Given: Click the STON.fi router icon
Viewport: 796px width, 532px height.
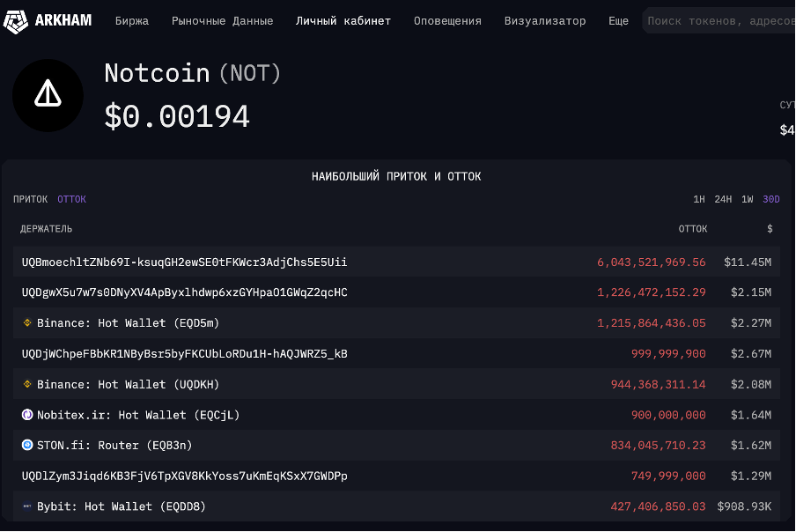Looking at the screenshot, I should 27,445.
